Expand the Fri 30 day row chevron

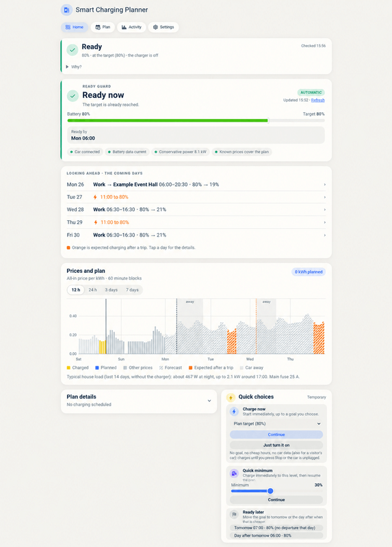325,235
